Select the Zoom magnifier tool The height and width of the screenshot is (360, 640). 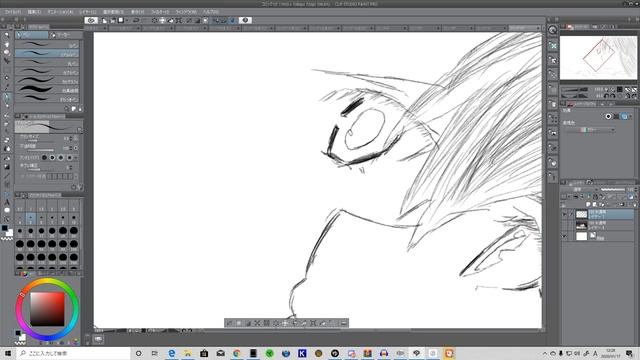coord(7,35)
